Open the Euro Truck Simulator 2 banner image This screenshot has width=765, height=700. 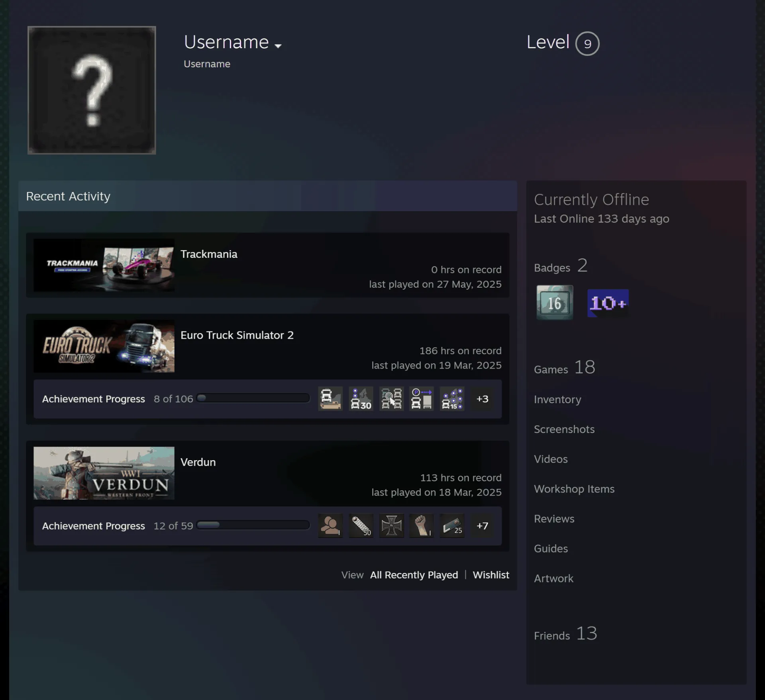tap(104, 346)
